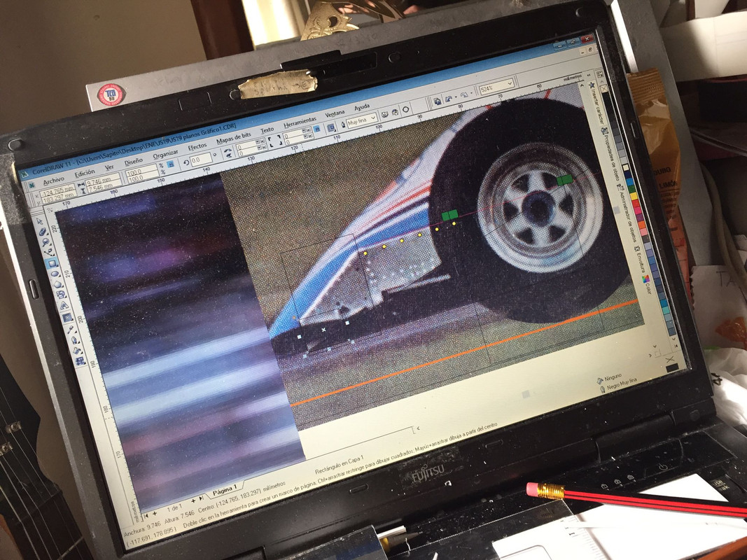Expand the Redo history dropdown arrow

pyautogui.click(x=471, y=93)
